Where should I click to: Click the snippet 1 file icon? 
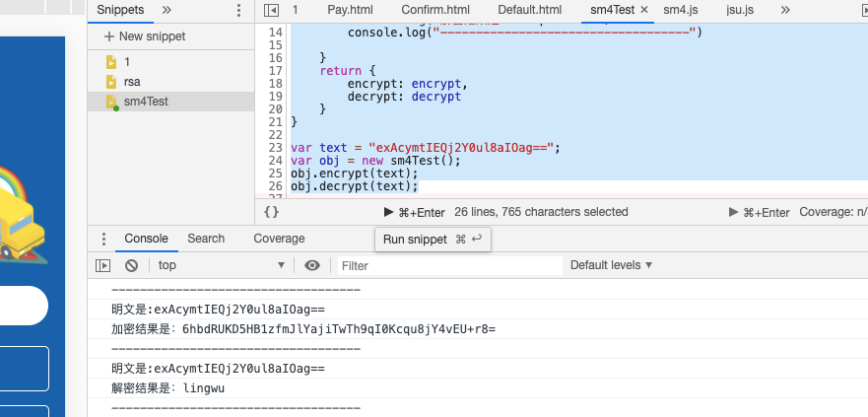pyautogui.click(x=111, y=62)
